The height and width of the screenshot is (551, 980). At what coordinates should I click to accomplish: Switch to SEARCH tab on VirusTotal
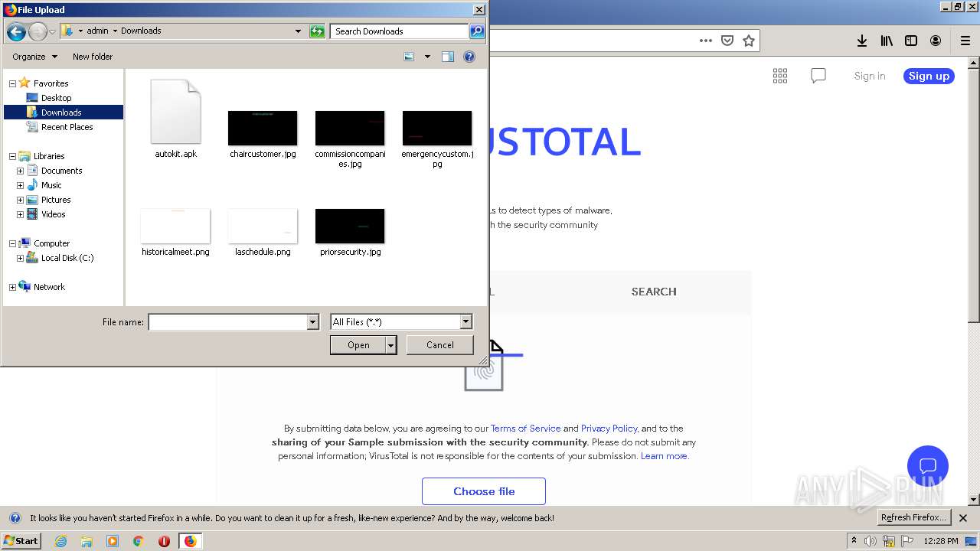(654, 292)
